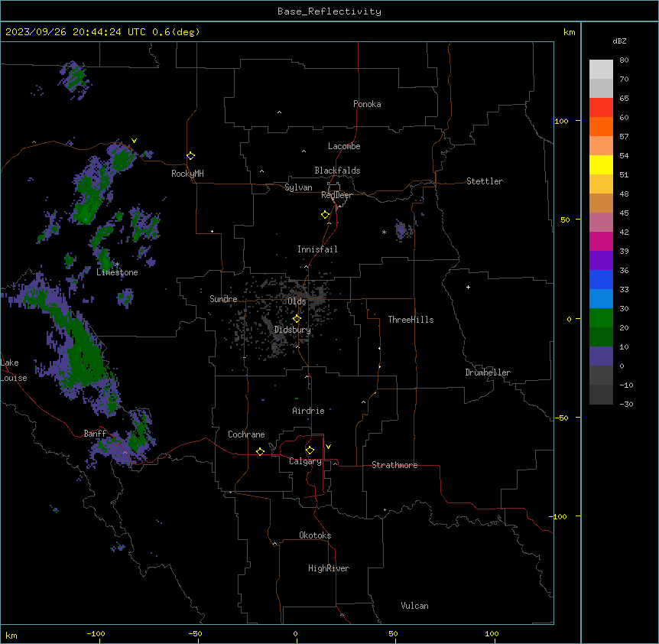Select the Blackfalds label

[337, 171]
